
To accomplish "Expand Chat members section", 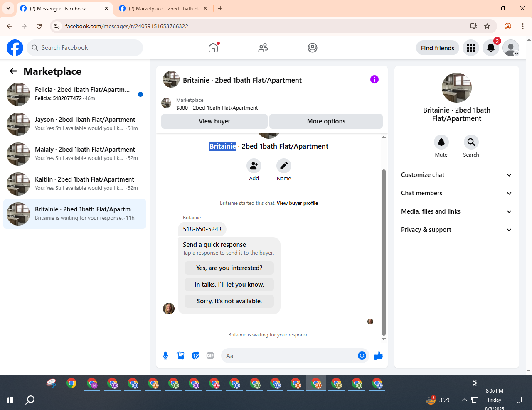I will click(456, 193).
